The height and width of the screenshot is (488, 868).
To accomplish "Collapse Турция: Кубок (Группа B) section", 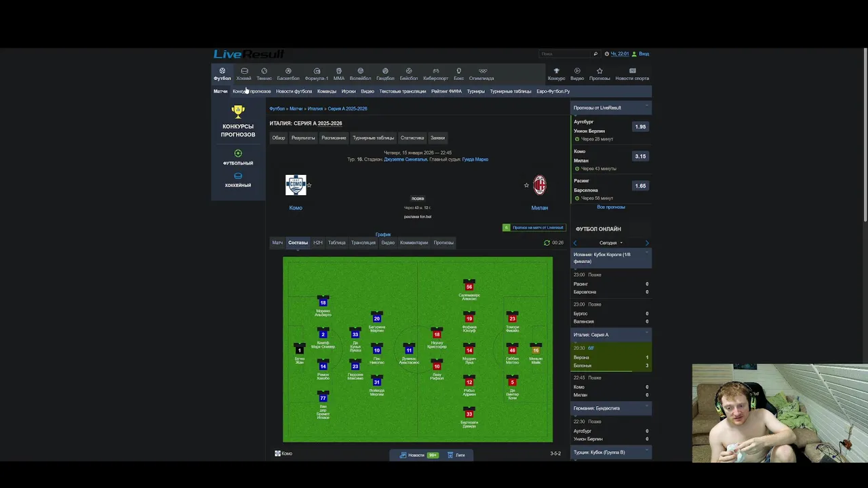I will pos(647,451).
